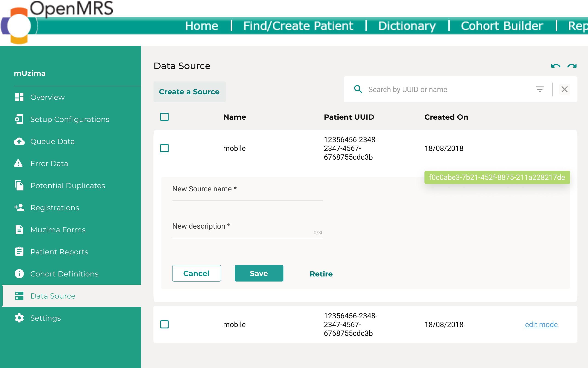Click the Patient Reports clipboard icon
This screenshot has height=368, width=588.
(x=19, y=252)
